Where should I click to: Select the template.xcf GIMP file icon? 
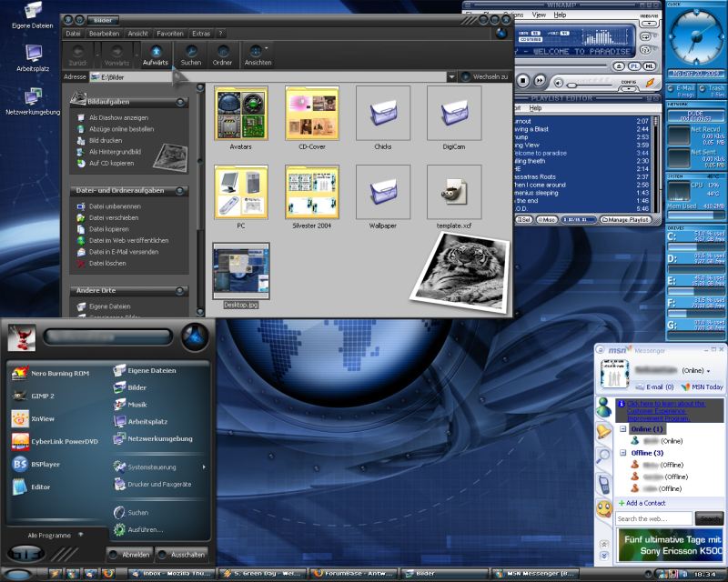tap(454, 192)
